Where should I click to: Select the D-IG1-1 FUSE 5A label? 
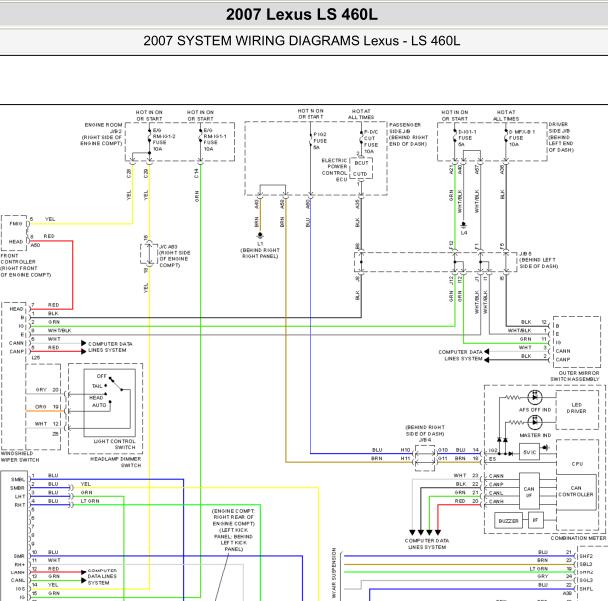(466, 138)
